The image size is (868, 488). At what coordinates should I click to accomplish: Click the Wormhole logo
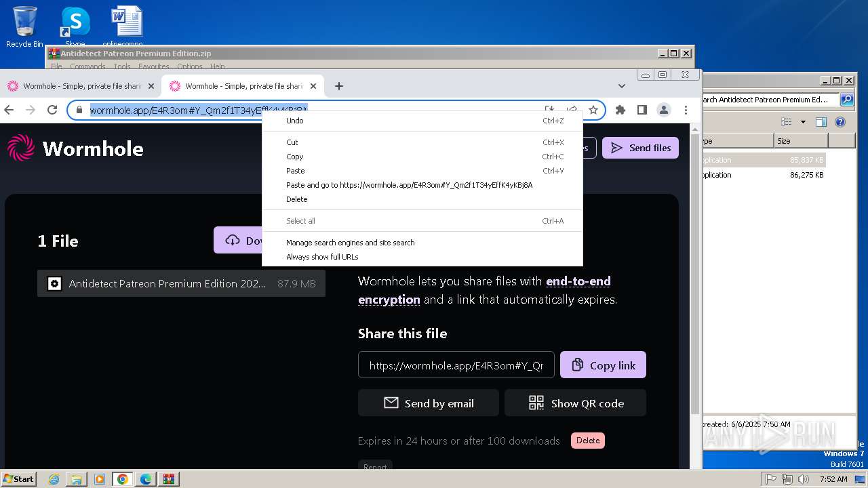pos(75,148)
